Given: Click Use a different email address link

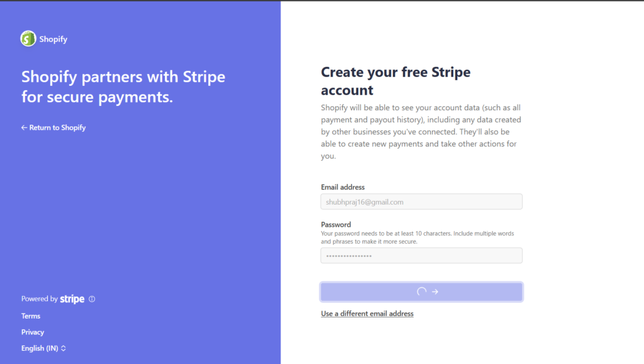Looking at the screenshot, I should (x=367, y=314).
